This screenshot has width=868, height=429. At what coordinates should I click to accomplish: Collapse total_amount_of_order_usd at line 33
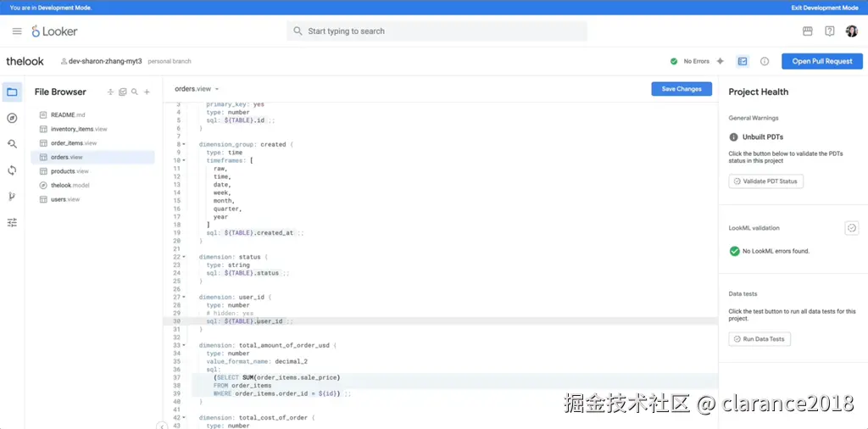(183, 345)
